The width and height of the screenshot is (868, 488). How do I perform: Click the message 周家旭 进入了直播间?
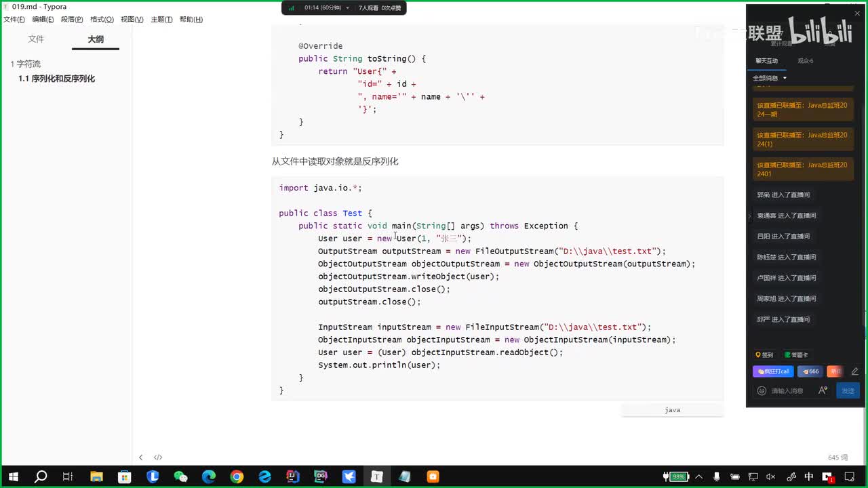point(787,299)
